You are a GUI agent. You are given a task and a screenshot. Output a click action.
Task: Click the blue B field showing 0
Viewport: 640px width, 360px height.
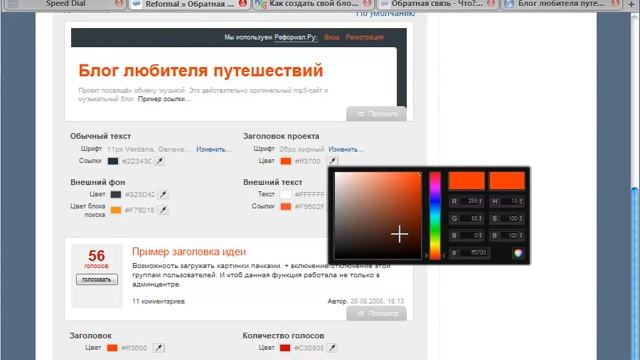(x=467, y=236)
